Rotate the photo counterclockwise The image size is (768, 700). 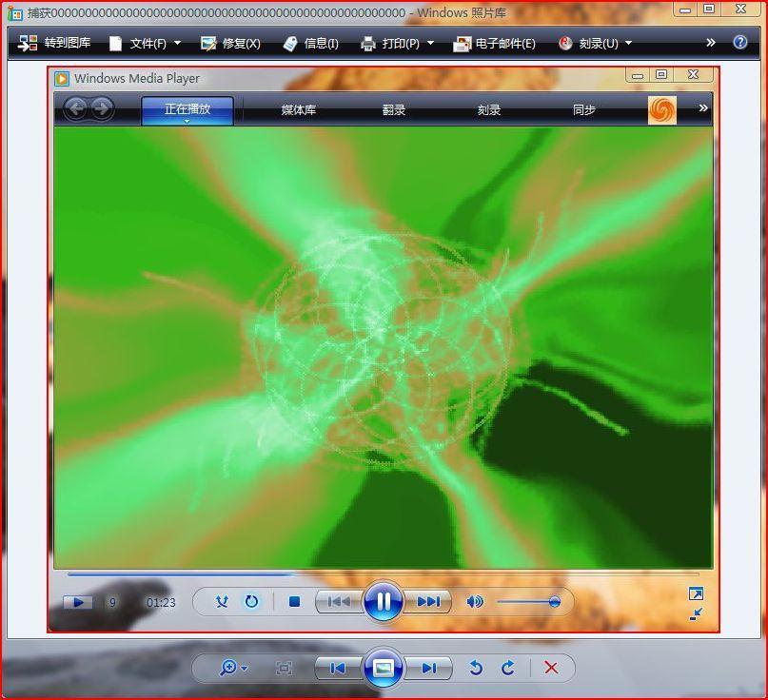point(476,668)
